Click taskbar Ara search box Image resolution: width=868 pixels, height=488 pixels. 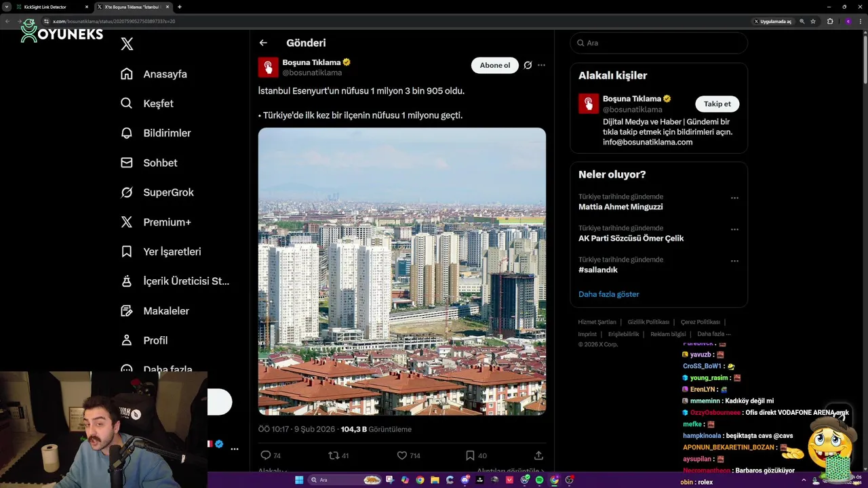click(x=345, y=480)
